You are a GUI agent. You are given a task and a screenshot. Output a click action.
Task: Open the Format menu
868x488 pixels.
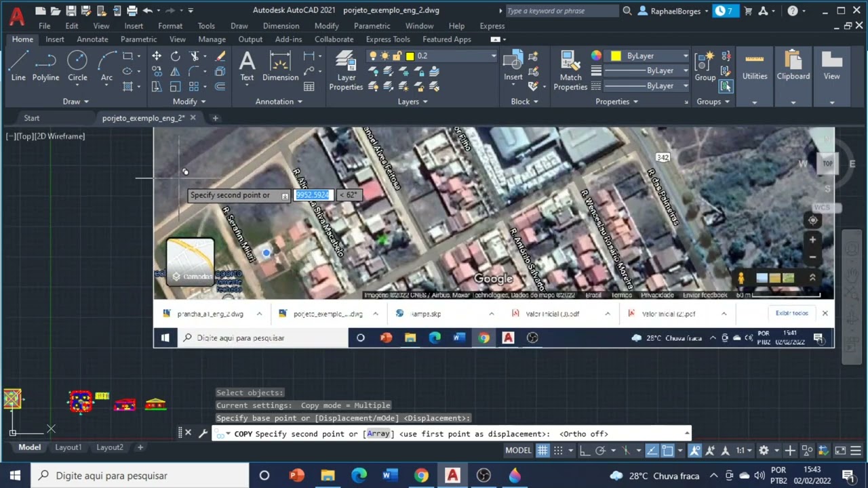(170, 26)
